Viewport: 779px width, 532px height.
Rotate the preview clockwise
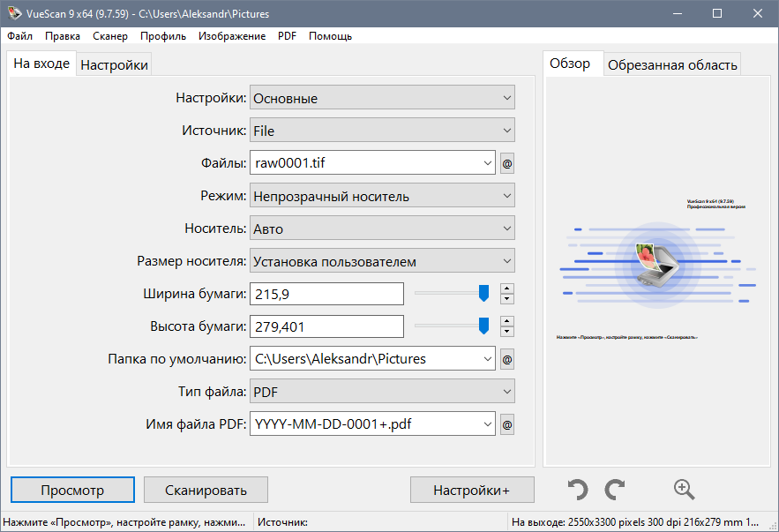pos(615,490)
